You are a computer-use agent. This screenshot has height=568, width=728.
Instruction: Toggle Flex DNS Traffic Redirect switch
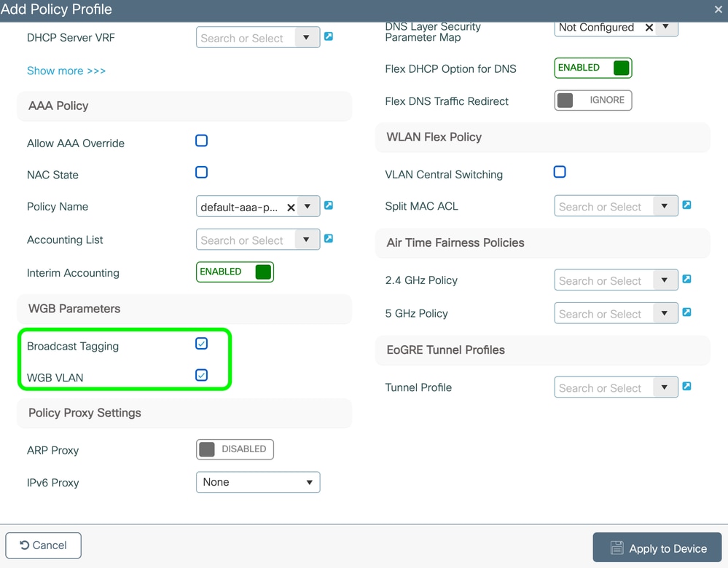[x=593, y=100]
